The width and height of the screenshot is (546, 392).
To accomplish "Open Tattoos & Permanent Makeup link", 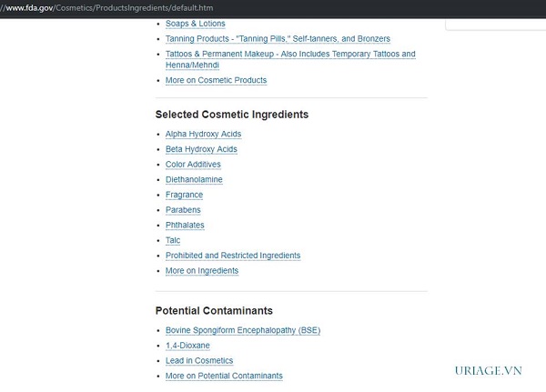I will tap(289, 55).
